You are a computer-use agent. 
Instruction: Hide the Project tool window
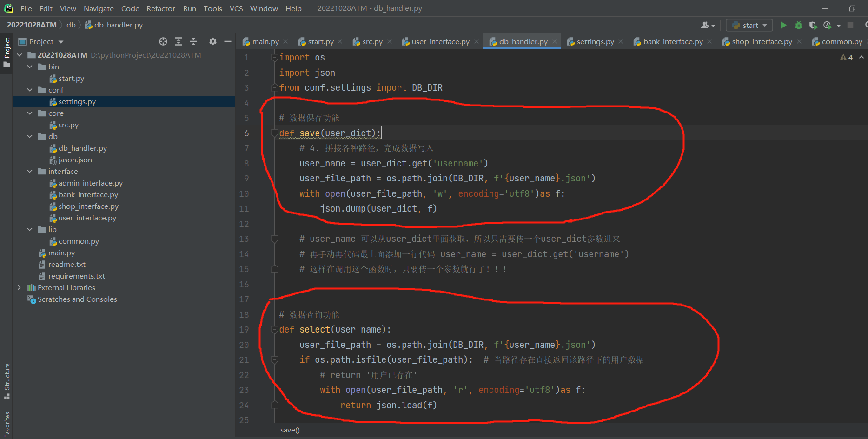point(228,41)
